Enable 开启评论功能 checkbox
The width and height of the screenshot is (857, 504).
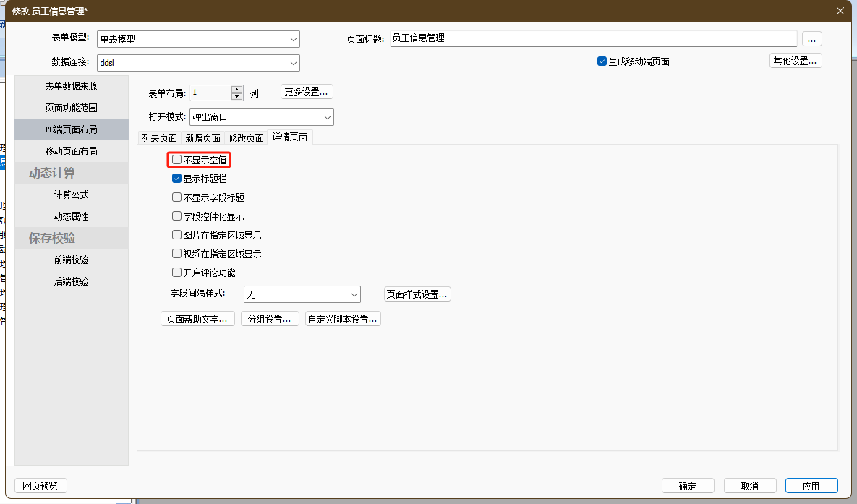(x=177, y=273)
